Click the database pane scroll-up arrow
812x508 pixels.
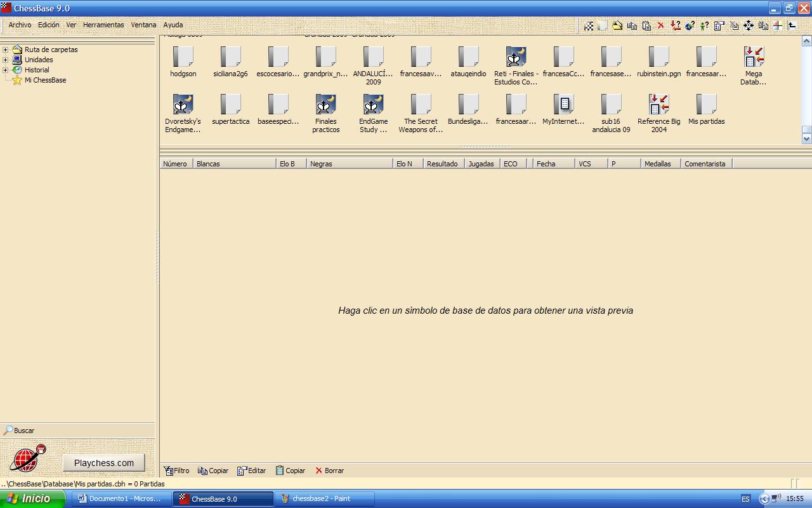coord(807,41)
